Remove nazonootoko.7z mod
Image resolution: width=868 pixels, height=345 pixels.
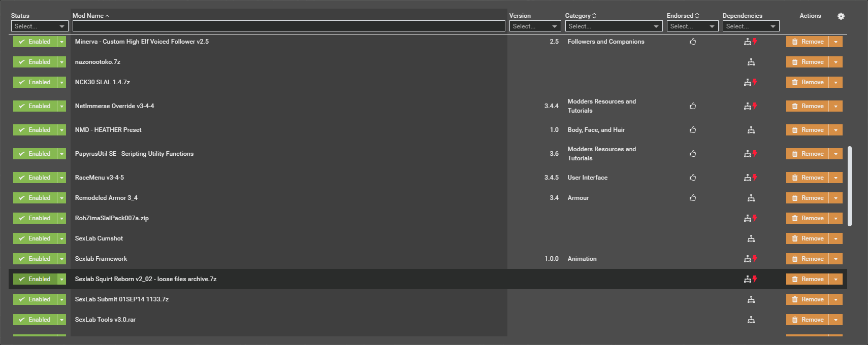pos(808,62)
